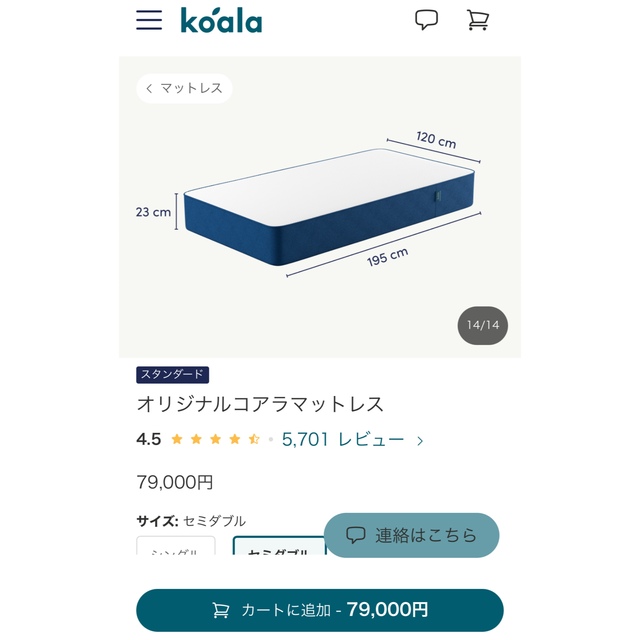Viewport: 640px width, 640px height.
Task: Open the shopping cart icon in header
Action: 478,20
